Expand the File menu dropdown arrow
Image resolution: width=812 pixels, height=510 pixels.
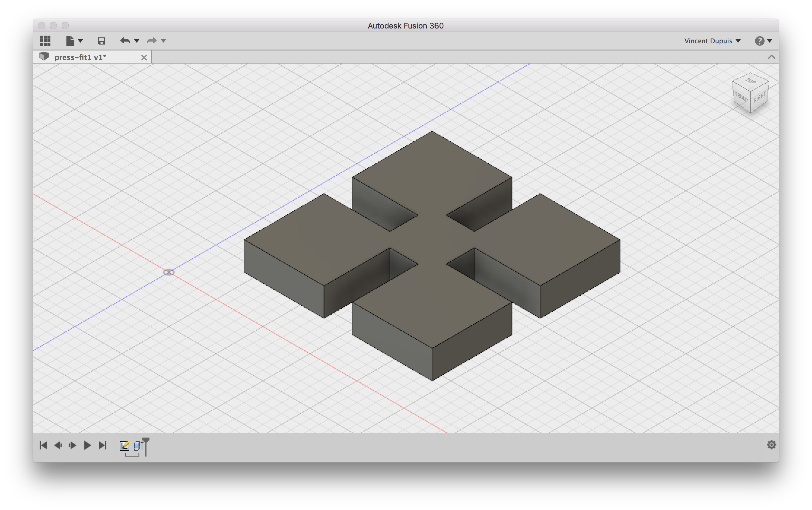click(x=81, y=41)
